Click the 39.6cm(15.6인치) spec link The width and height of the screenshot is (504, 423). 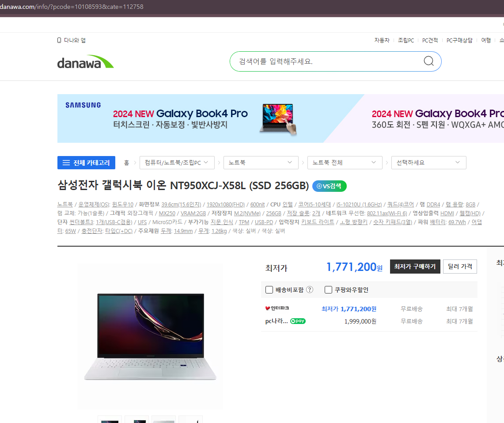pos(181,205)
